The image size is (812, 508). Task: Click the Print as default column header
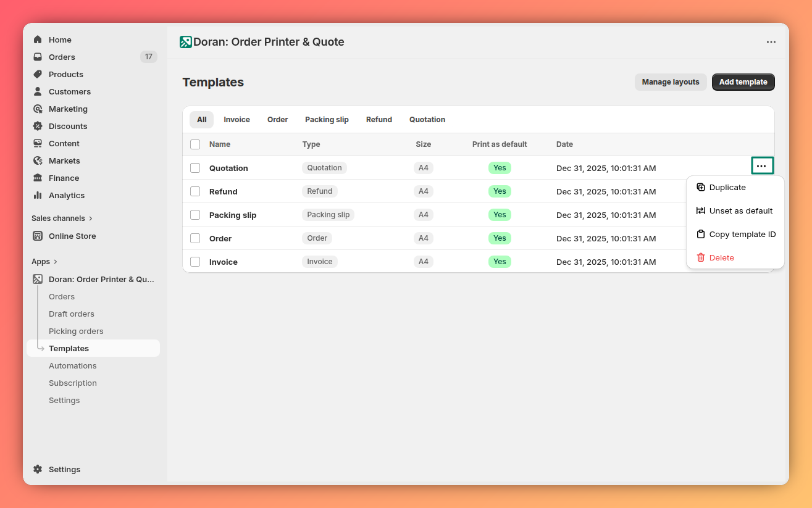(500, 144)
